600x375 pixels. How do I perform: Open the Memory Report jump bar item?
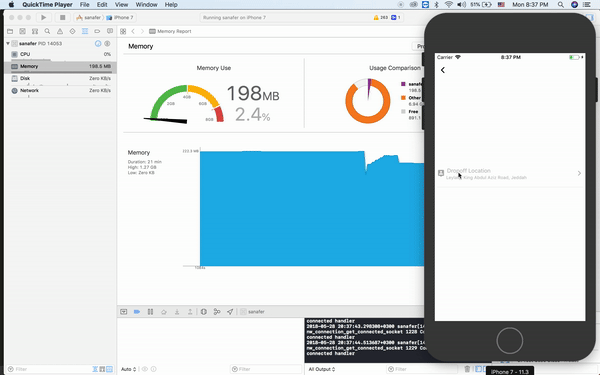(170, 31)
